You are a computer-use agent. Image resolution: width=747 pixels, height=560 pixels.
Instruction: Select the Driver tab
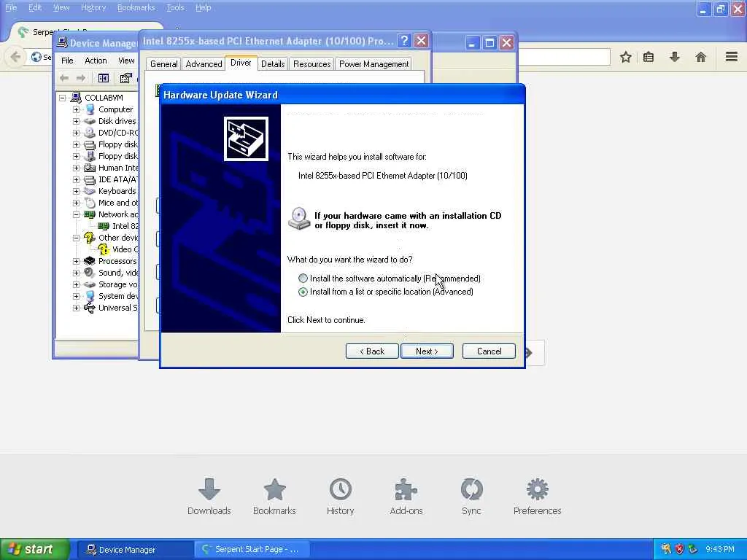click(241, 63)
